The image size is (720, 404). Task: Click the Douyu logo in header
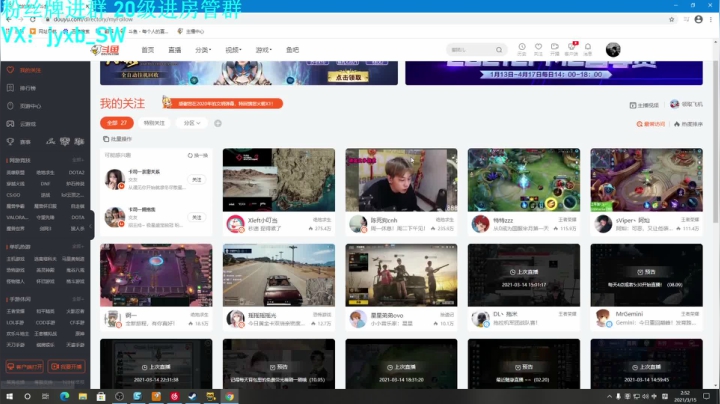point(105,50)
